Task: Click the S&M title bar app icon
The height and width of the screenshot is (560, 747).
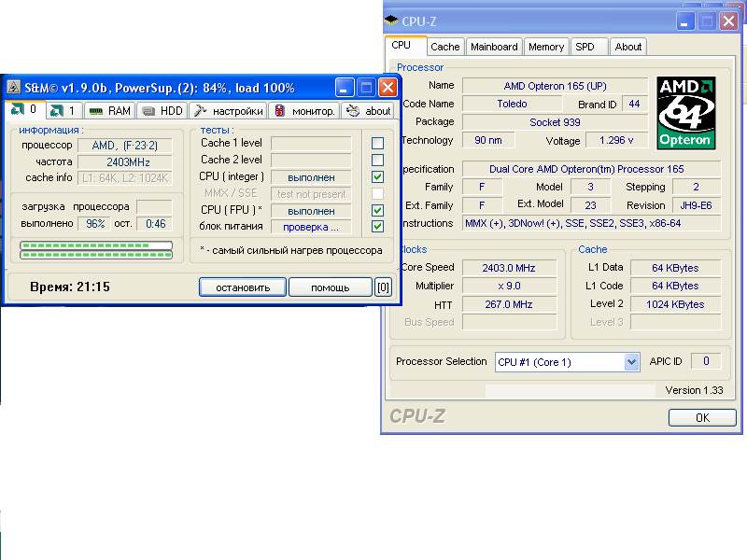Action: 13,87
